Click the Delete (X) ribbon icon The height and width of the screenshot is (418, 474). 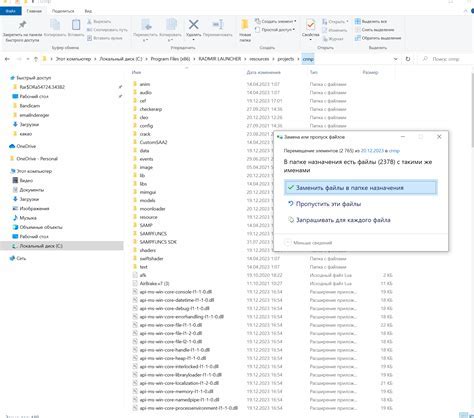point(193,25)
